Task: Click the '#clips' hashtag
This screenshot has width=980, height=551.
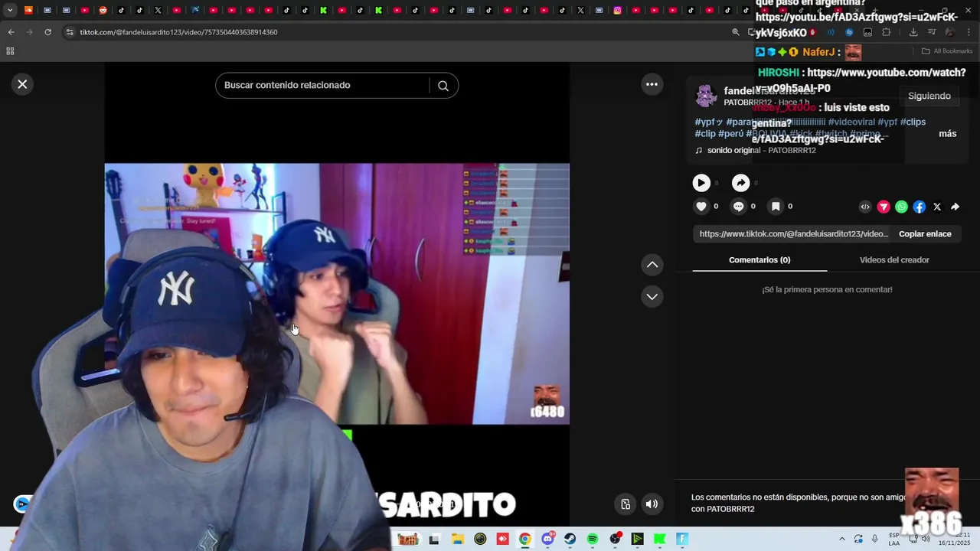Action: 913,122
